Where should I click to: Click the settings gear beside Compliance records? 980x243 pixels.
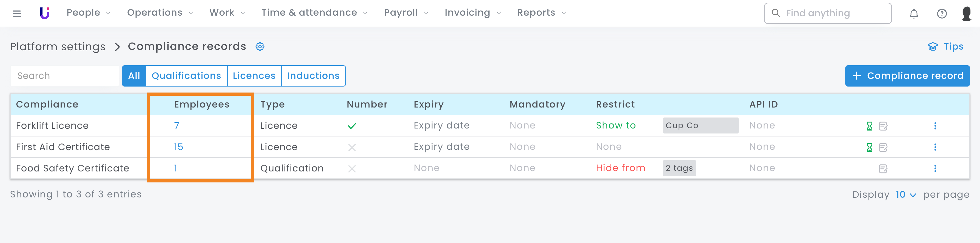[260, 47]
